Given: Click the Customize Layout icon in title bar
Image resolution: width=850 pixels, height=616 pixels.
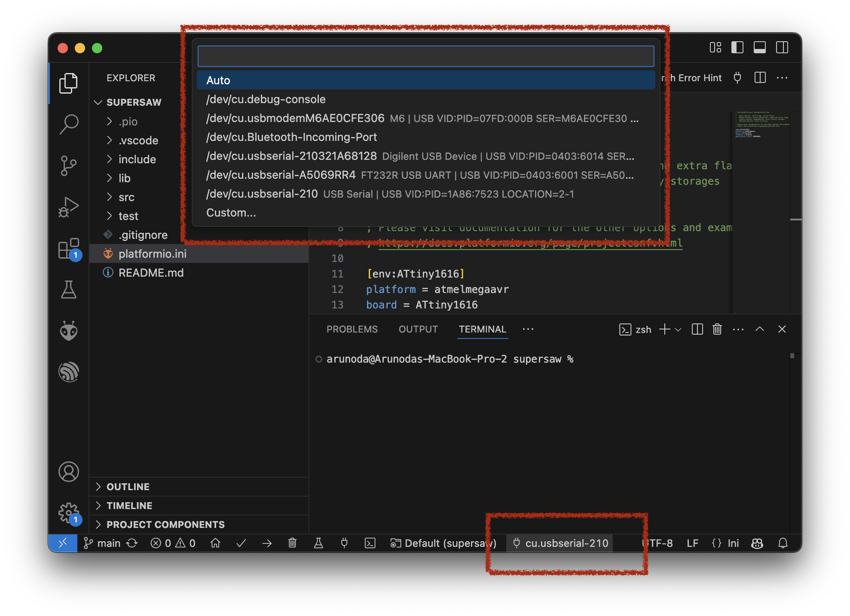Looking at the screenshot, I should [x=715, y=47].
